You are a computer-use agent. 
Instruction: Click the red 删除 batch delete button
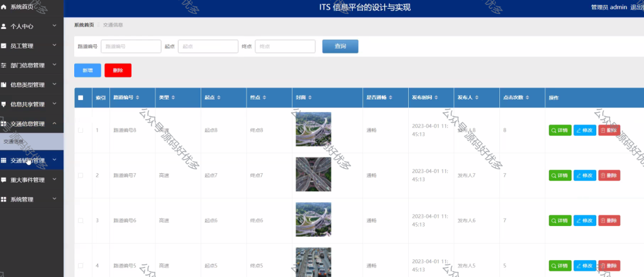point(118,71)
